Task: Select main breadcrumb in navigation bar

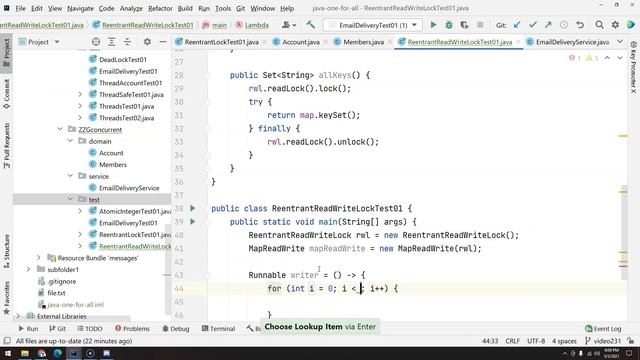Action: click(214, 25)
